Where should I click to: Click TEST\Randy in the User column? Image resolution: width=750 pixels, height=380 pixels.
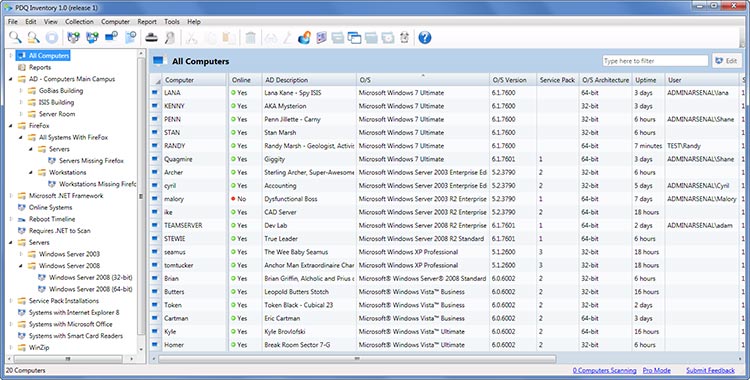point(684,145)
